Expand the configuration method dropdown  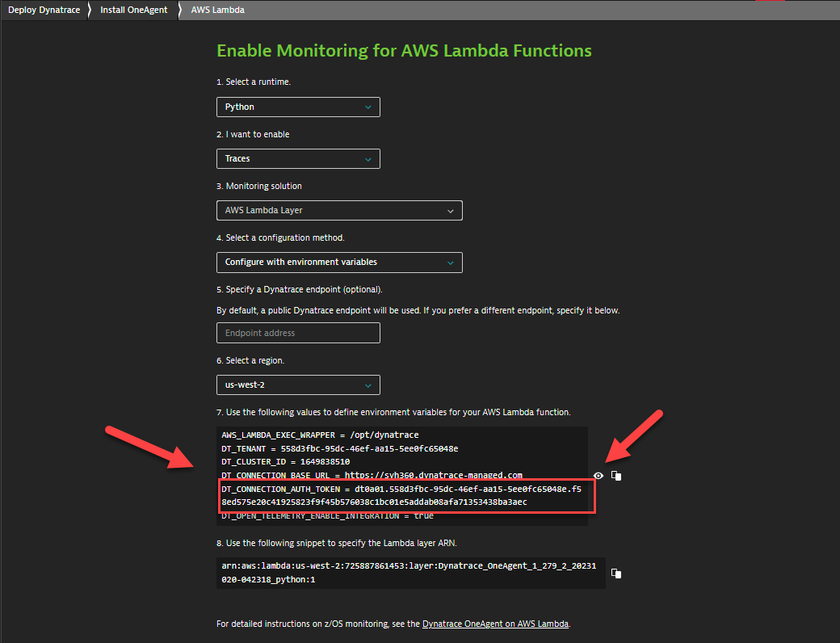(339, 263)
